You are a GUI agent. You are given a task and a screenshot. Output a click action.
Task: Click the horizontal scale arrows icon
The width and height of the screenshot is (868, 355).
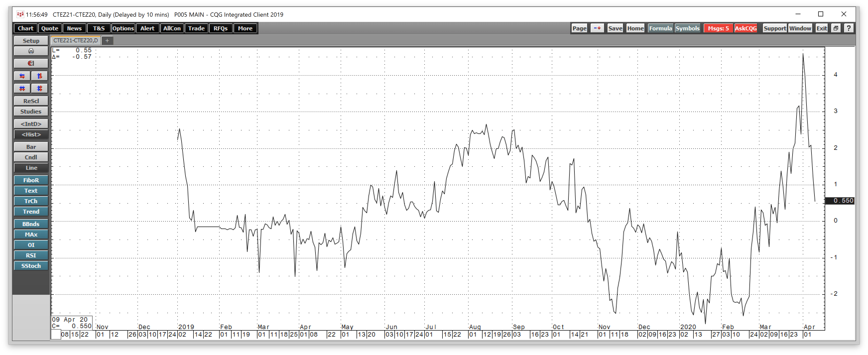(22, 76)
